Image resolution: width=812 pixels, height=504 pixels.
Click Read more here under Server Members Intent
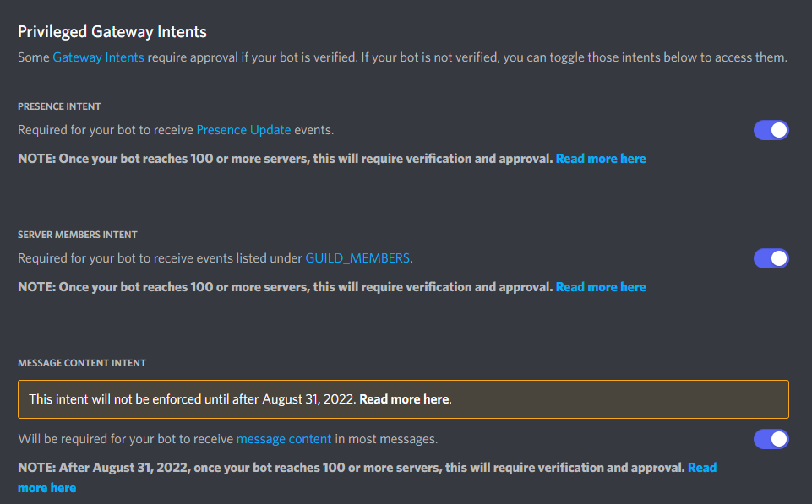click(601, 287)
